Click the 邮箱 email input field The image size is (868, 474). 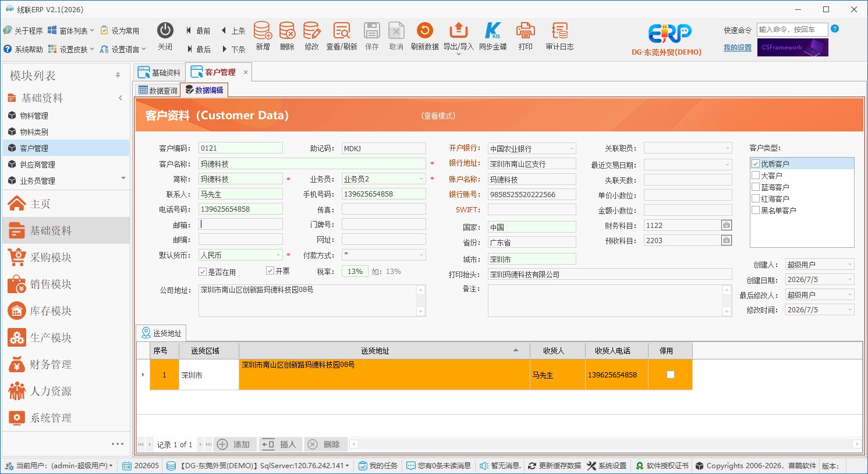240,224
